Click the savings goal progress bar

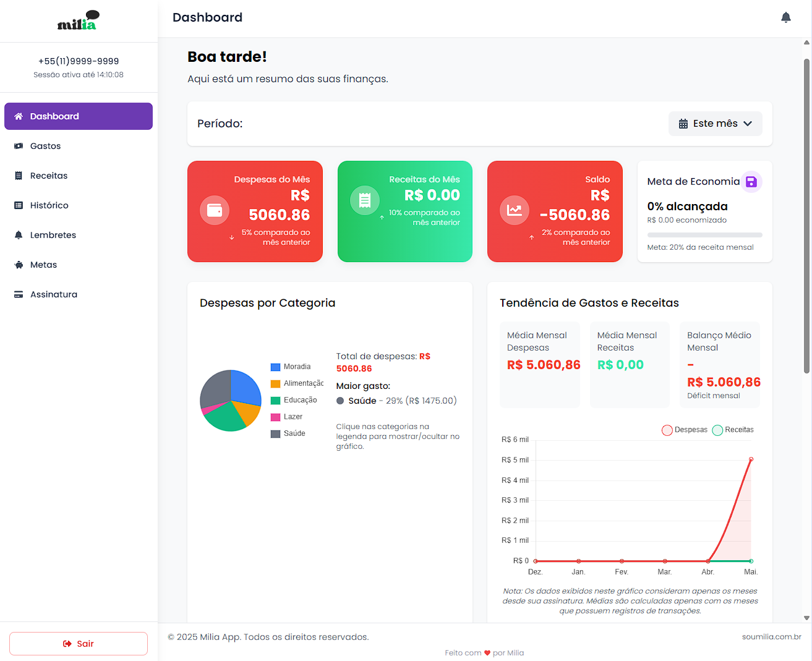point(704,234)
